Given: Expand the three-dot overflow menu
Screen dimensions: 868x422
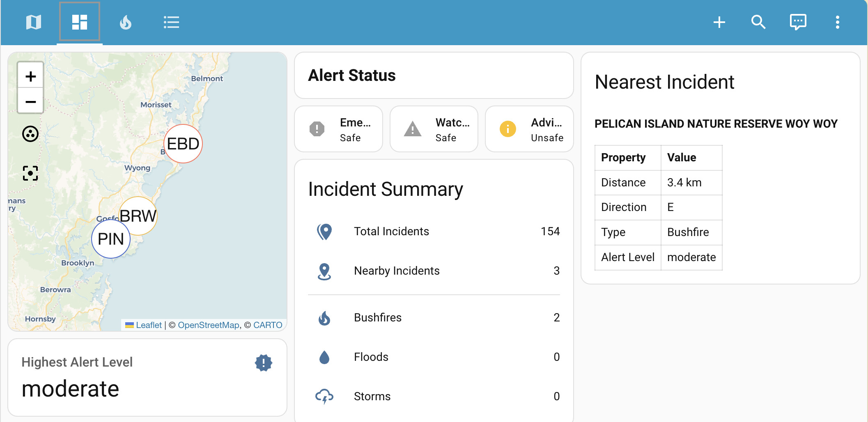Looking at the screenshot, I should pyautogui.click(x=837, y=22).
